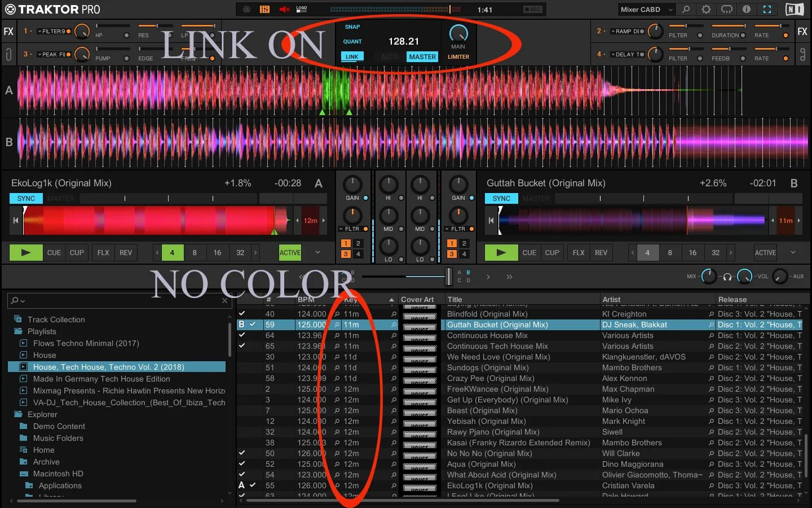The height and width of the screenshot is (508, 812).
Task: Toggle REV reverse on Deck B
Action: [601, 252]
